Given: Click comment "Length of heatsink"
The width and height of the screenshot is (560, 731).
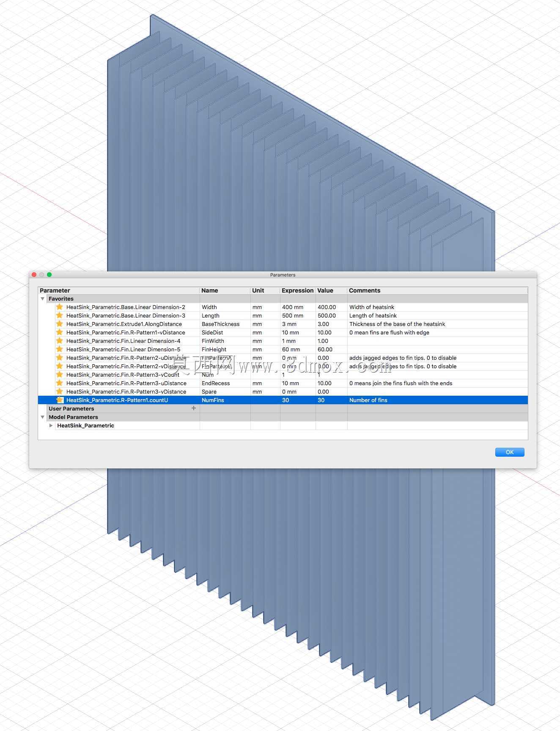Looking at the screenshot, I should click(x=373, y=316).
